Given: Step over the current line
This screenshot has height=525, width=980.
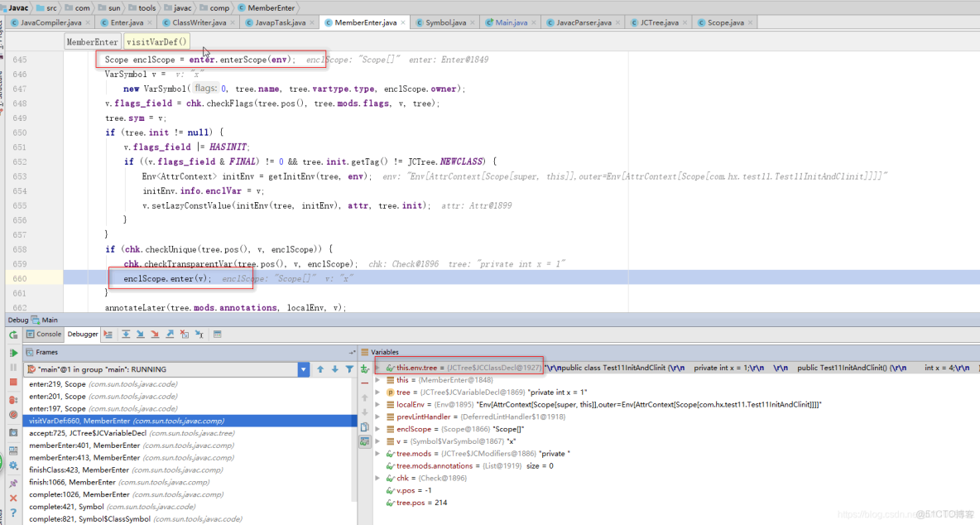Looking at the screenshot, I should 126,334.
